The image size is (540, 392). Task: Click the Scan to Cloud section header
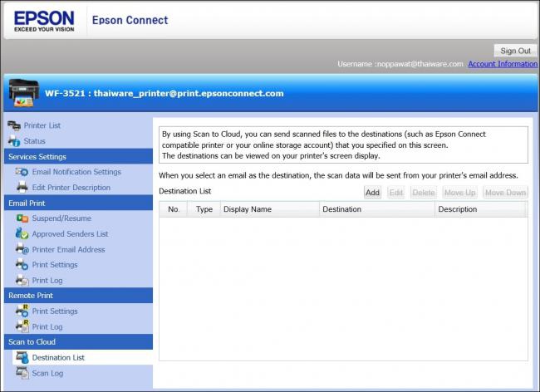coord(79,341)
